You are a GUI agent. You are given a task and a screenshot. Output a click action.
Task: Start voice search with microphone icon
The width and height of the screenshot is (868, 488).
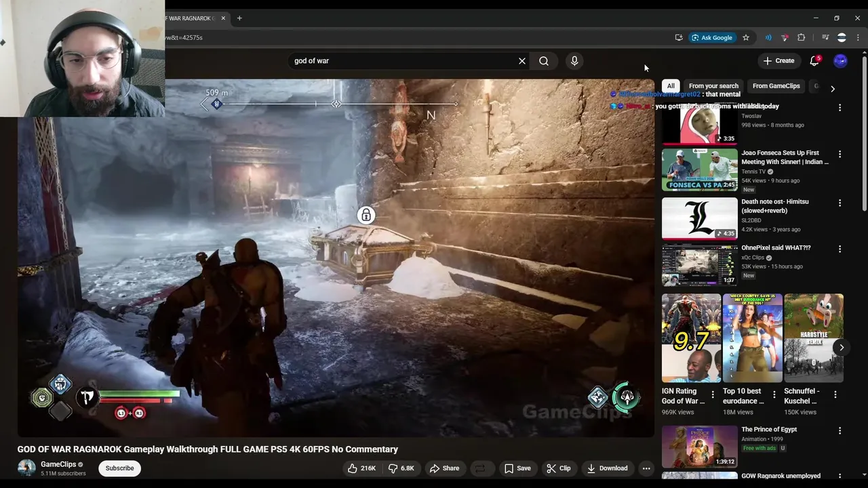(574, 61)
